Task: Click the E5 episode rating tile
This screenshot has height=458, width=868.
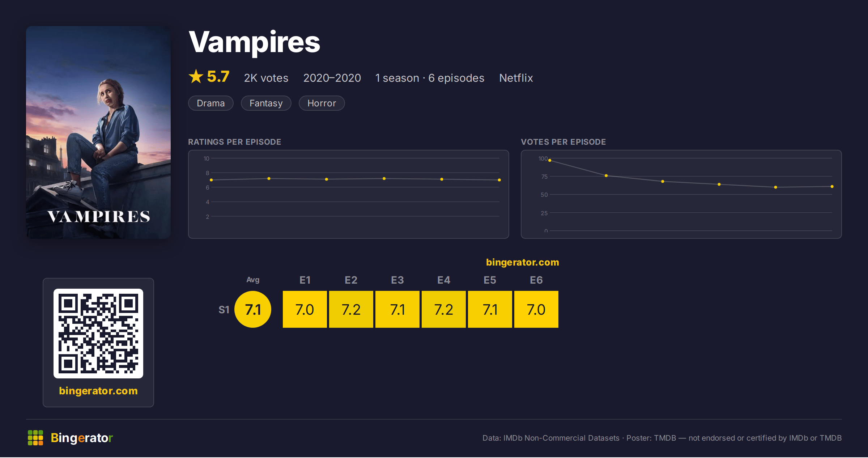Action: pos(490,309)
